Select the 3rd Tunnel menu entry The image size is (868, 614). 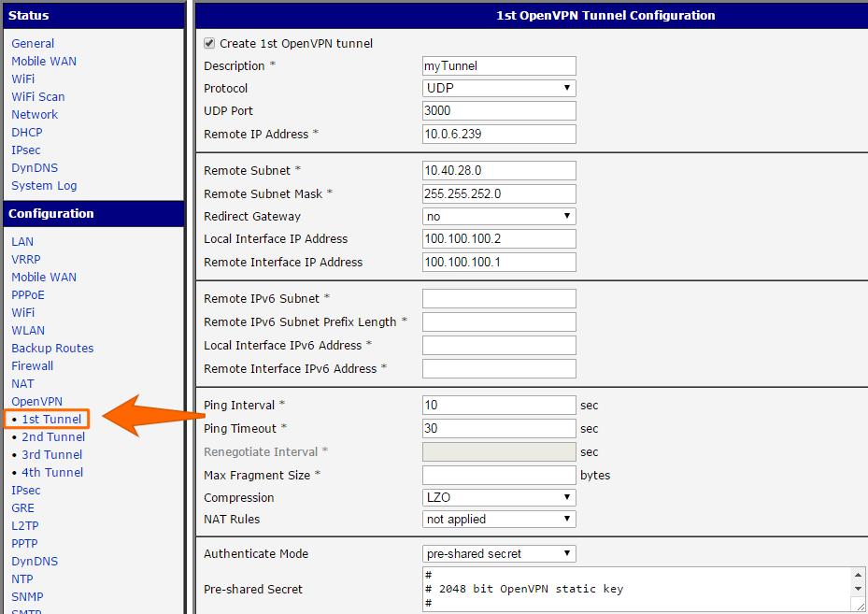[x=51, y=454]
